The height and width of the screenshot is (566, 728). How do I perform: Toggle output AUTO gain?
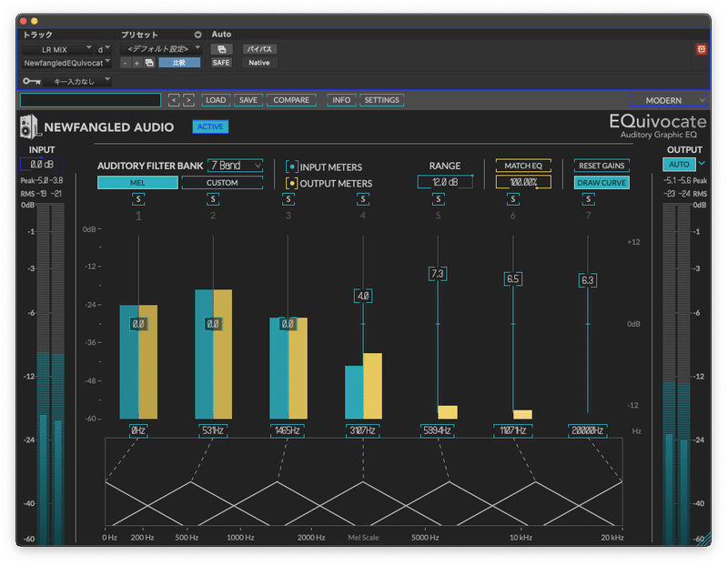(x=679, y=164)
